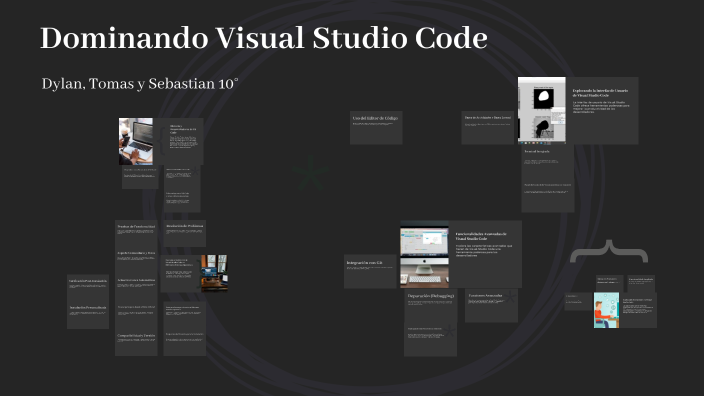Open the 'Funcionalidades Avanzadas de Visual Studio Code' card

point(485,254)
